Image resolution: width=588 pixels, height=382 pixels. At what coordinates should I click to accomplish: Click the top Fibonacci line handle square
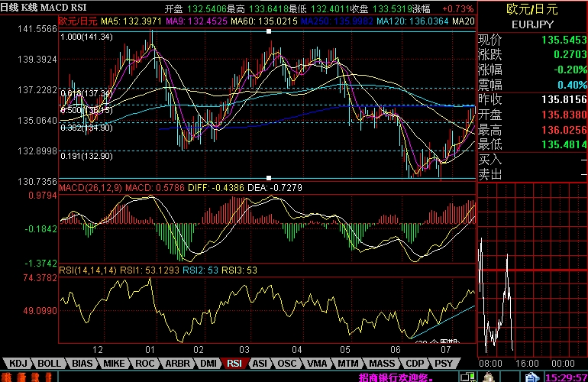coord(269,31)
